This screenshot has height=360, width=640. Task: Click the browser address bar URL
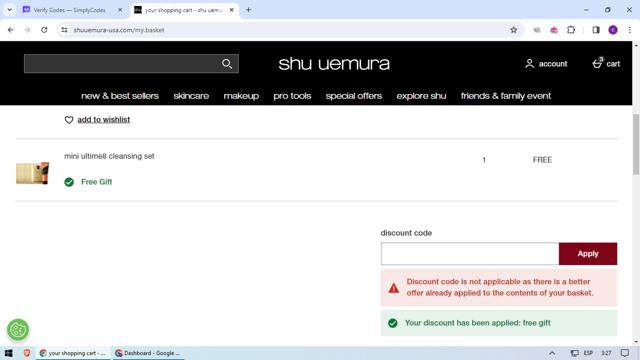(119, 30)
